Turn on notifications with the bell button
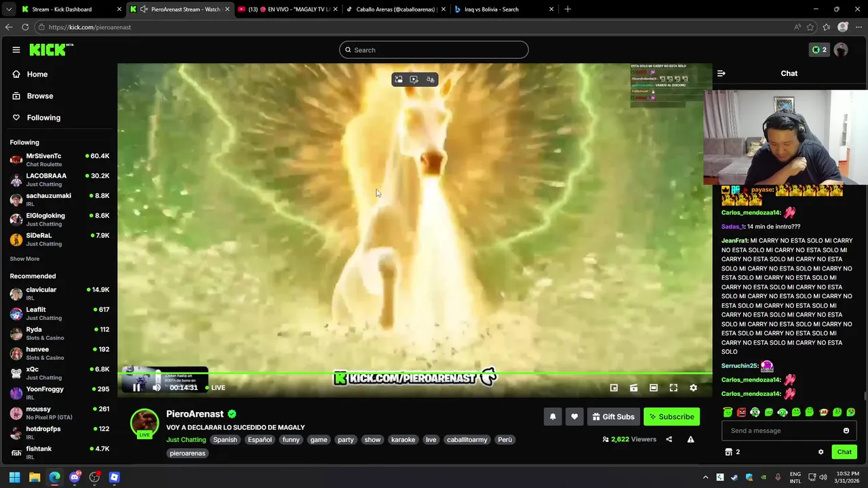 click(x=553, y=417)
